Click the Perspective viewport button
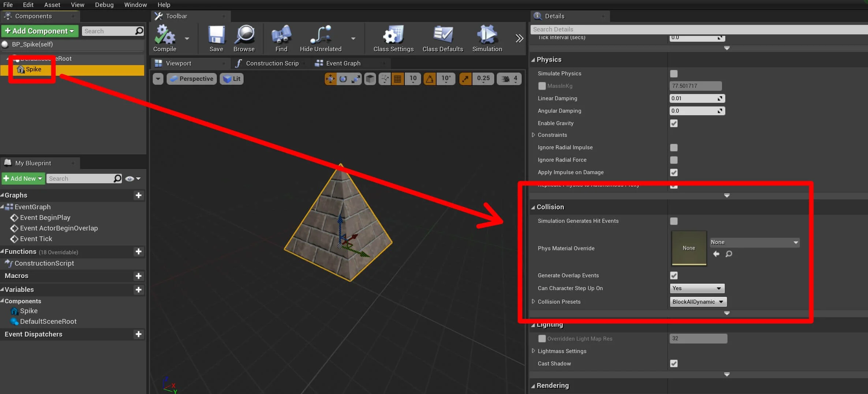The width and height of the screenshot is (868, 394). click(x=192, y=79)
